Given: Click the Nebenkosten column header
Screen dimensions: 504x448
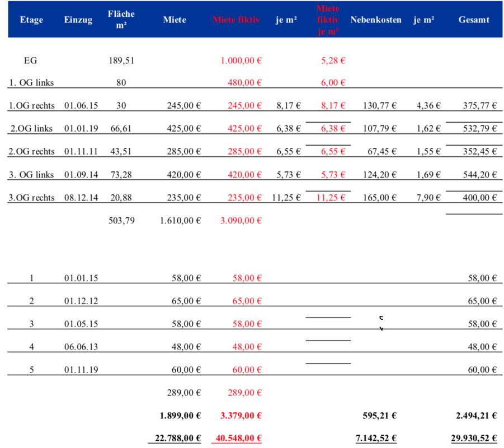Looking at the screenshot, I should coord(376,20).
